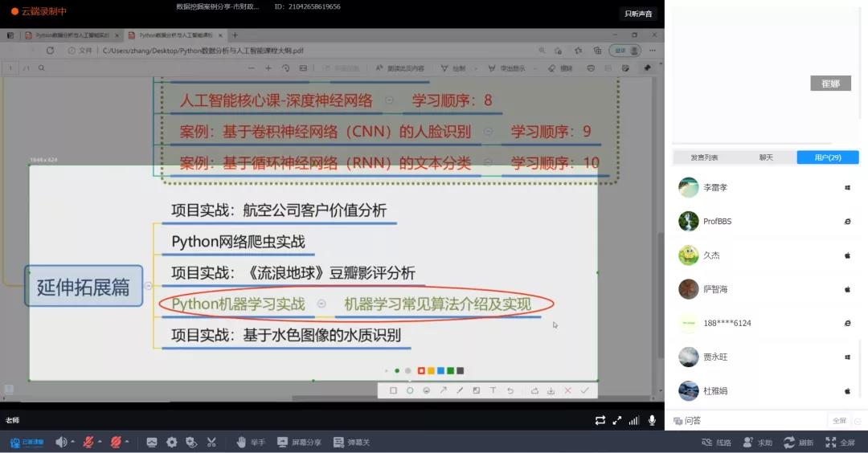Switch to the 聊天 chat tab
Viewport: 868px width, 453px height.
tap(766, 157)
